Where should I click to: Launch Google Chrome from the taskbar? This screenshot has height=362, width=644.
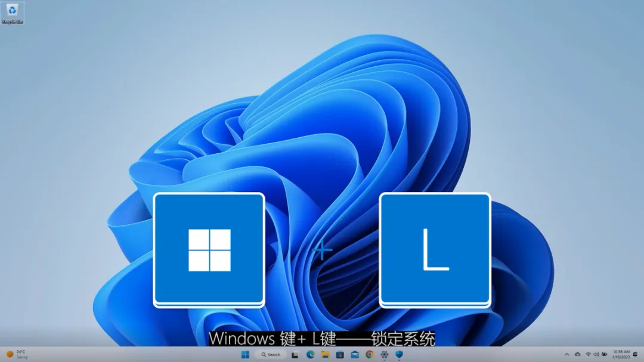tap(369, 355)
